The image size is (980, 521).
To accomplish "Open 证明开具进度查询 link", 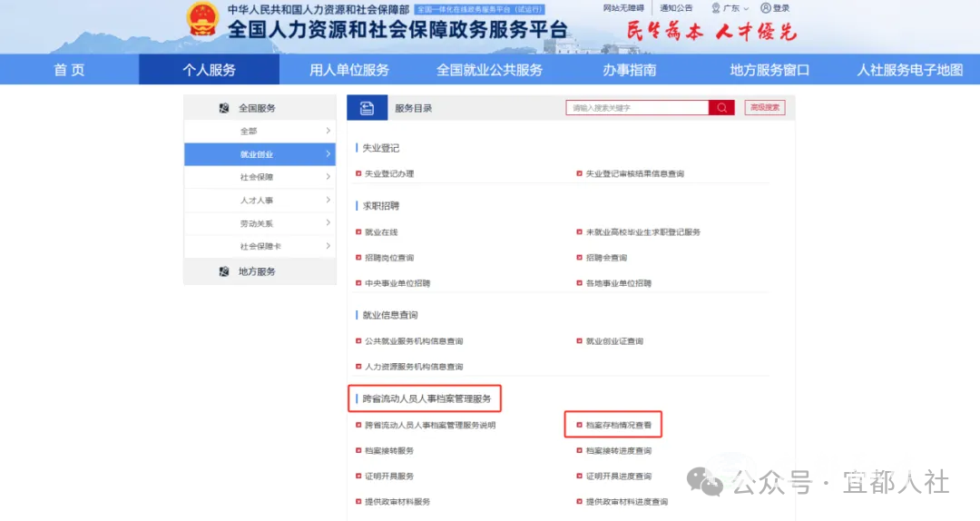I will coord(618,477).
